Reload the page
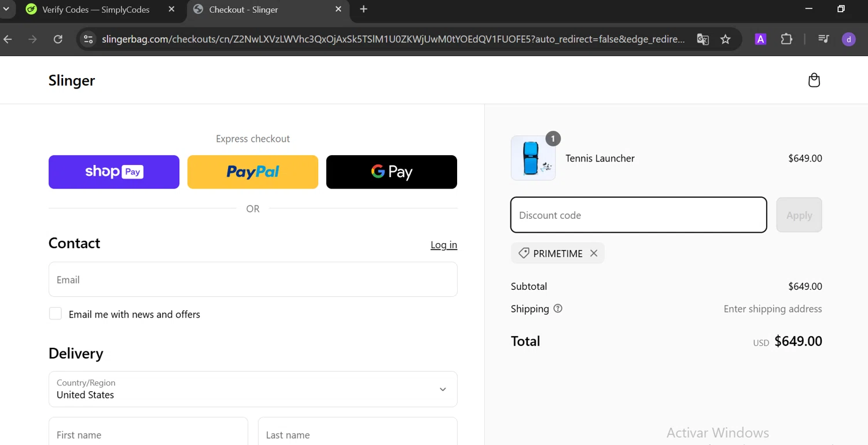The height and width of the screenshot is (445, 868). pos(58,39)
